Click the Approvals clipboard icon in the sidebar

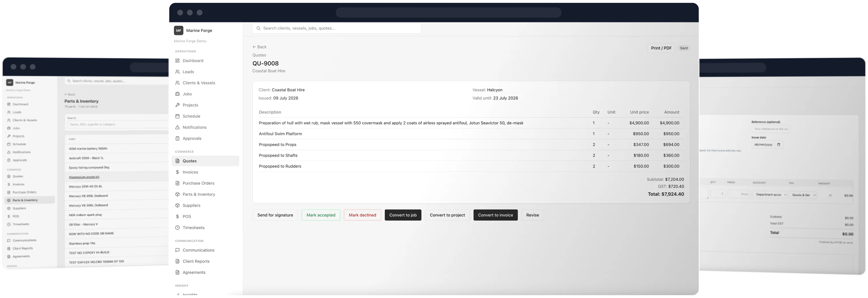click(177, 138)
